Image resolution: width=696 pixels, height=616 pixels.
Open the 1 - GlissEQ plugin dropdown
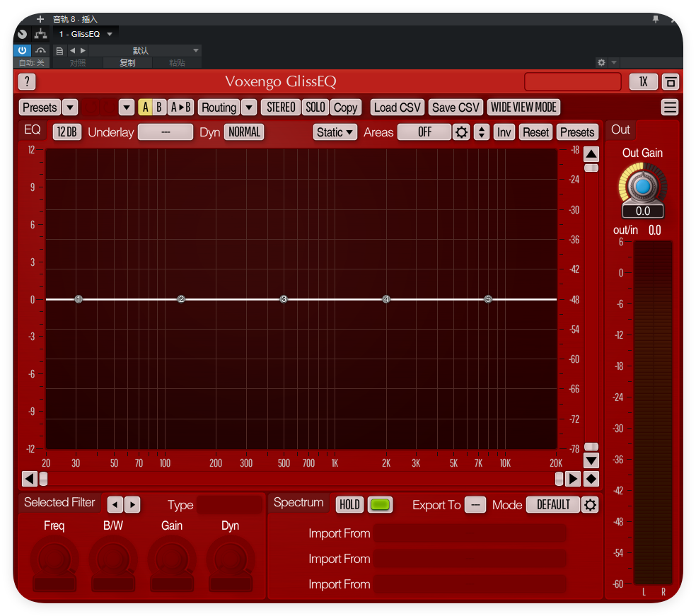[x=86, y=34]
